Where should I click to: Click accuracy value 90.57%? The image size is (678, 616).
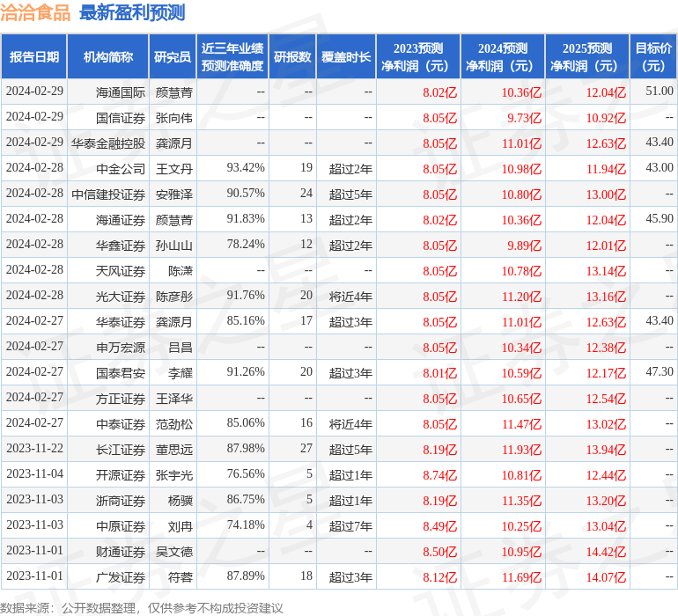click(246, 194)
